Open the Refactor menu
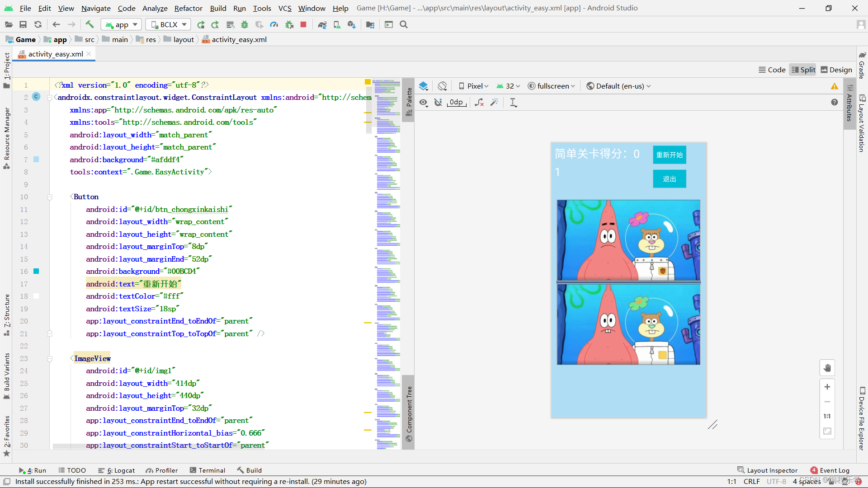 click(x=188, y=8)
